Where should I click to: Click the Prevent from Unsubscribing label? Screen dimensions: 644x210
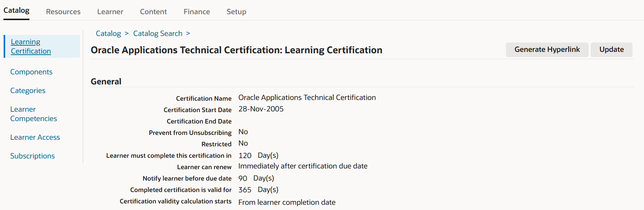[190, 133]
